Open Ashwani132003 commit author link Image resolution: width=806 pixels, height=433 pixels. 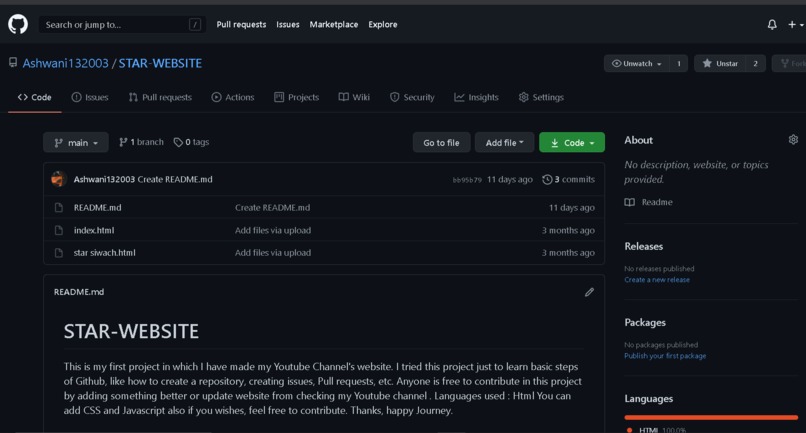pos(104,179)
